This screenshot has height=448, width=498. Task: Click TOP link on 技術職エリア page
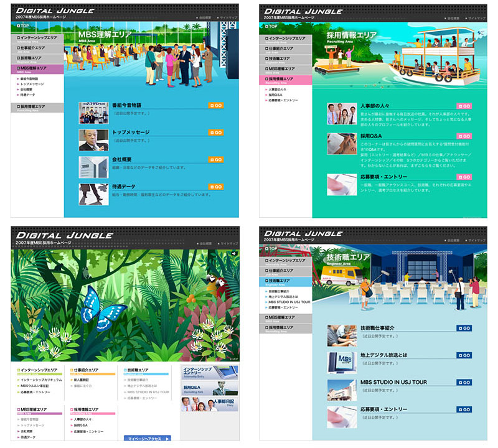tap(271, 248)
